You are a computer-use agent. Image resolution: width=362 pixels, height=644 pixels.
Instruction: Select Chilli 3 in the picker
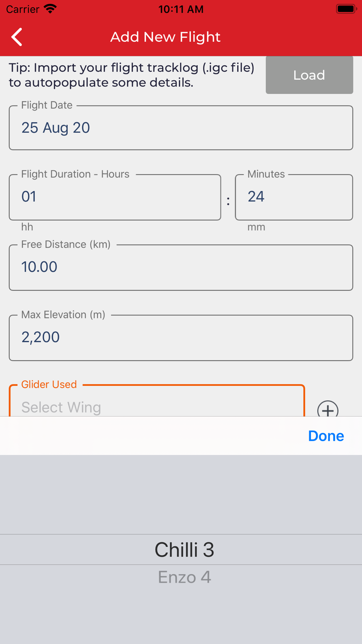[x=184, y=549]
